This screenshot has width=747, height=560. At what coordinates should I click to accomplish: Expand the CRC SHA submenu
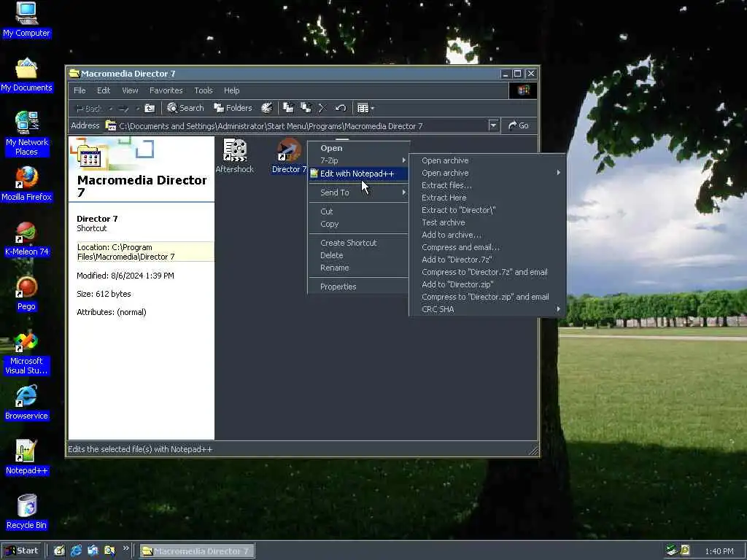coord(487,309)
